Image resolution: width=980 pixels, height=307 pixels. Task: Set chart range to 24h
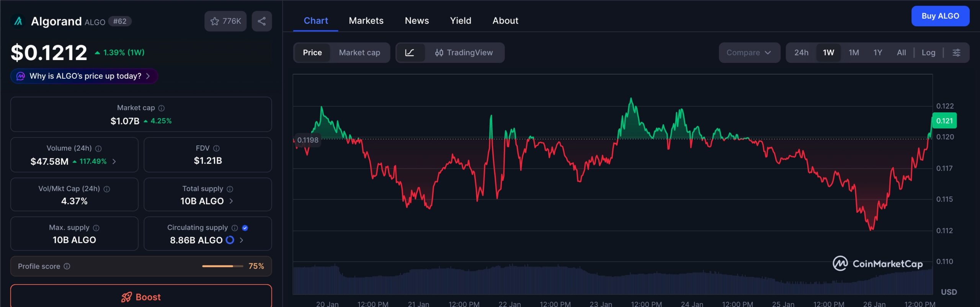(801, 53)
